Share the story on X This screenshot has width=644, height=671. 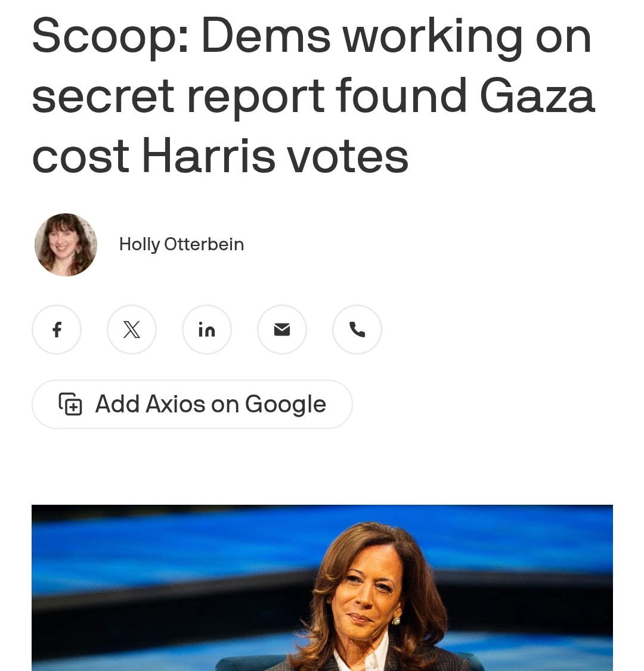pyautogui.click(x=131, y=330)
